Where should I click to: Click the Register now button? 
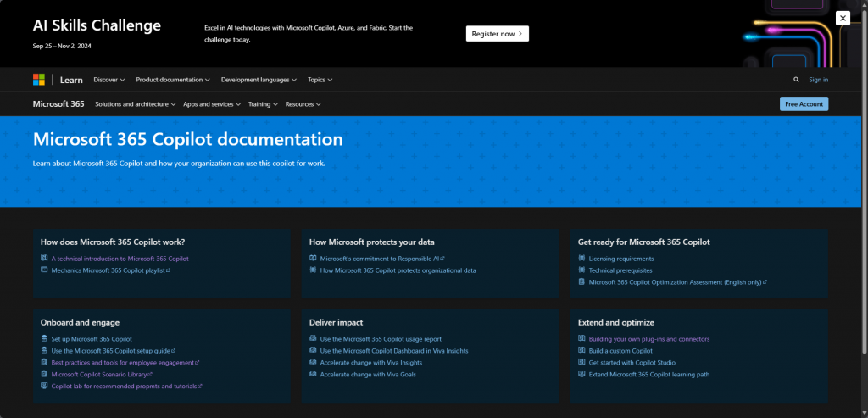pyautogui.click(x=497, y=34)
